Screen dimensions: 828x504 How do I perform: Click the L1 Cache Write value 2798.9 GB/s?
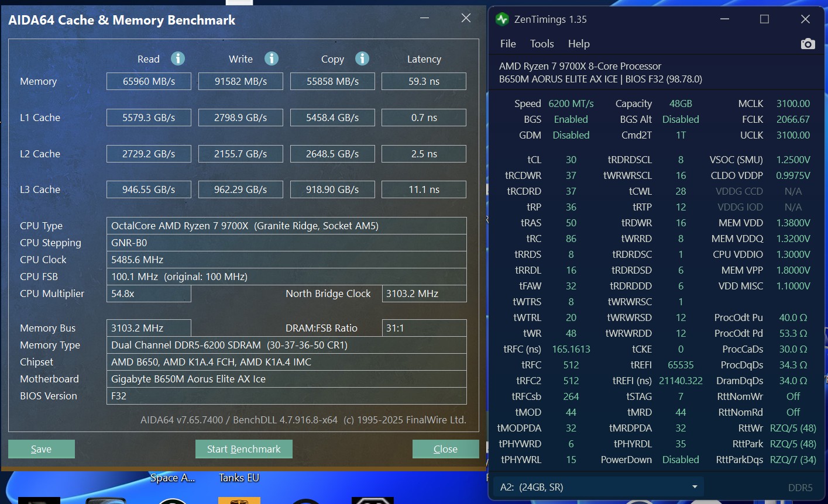click(241, 118)
